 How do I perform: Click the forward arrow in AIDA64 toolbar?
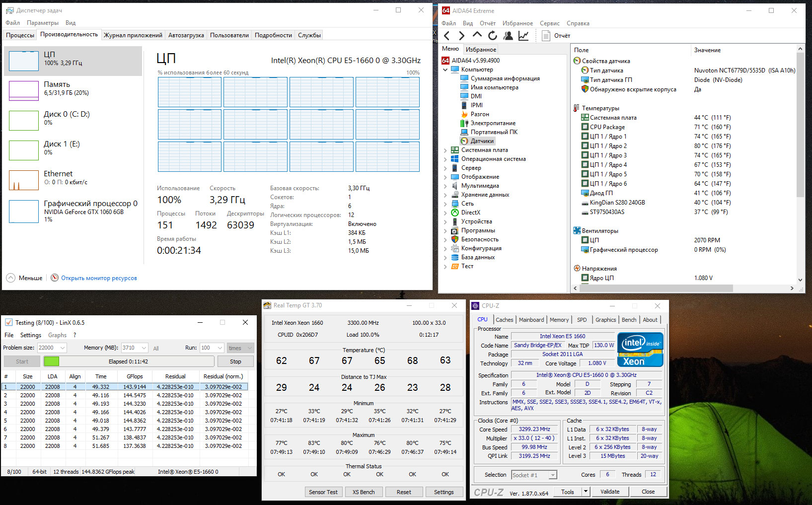pyautogui.click(x=462, y=36)
